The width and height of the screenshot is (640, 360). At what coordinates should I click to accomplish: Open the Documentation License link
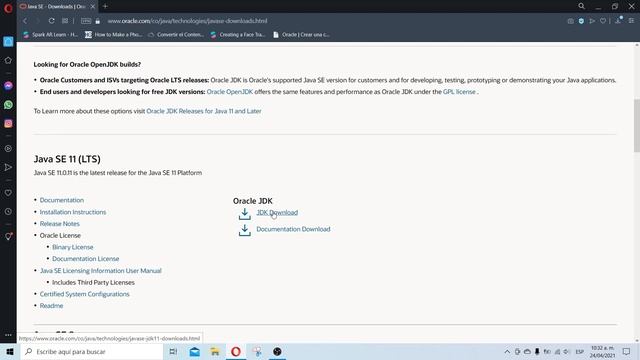[86, 259]
